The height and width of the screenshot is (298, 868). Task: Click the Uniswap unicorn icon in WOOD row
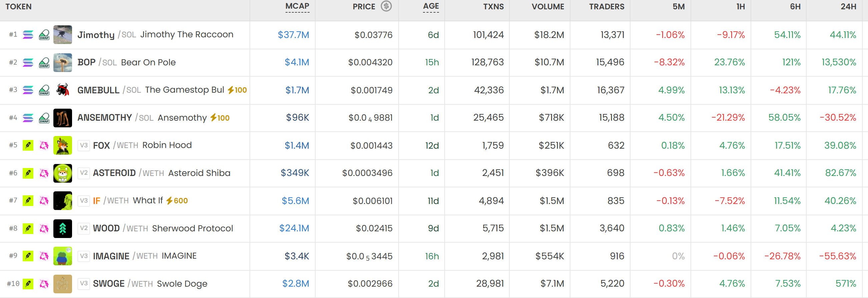44,229
